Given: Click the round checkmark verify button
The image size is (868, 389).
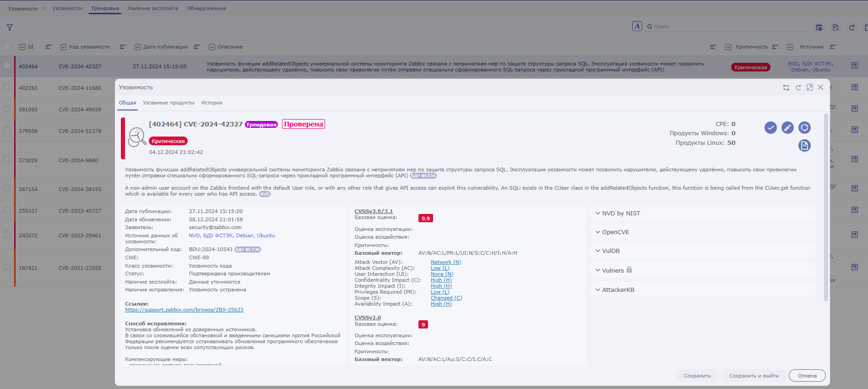Looking at the screenshot, I should pos(771,128).
